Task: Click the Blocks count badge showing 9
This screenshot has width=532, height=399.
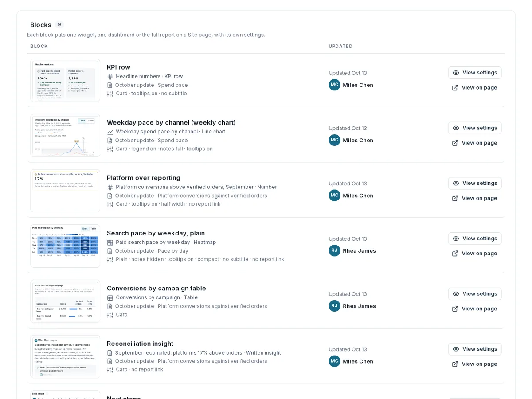Action: point(59,25)
